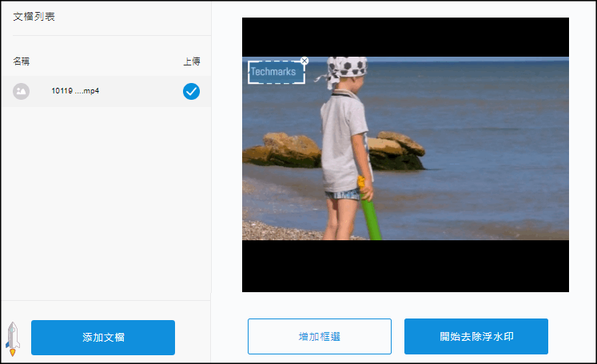Click the 增加框選 button
Screen dimensions: 597x364
320,337
